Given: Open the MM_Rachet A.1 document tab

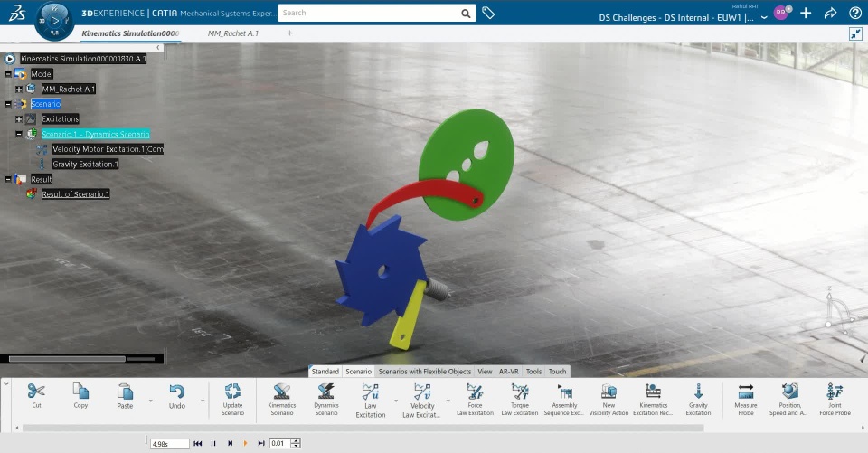Looking at the screenshot, I should 233,33.
